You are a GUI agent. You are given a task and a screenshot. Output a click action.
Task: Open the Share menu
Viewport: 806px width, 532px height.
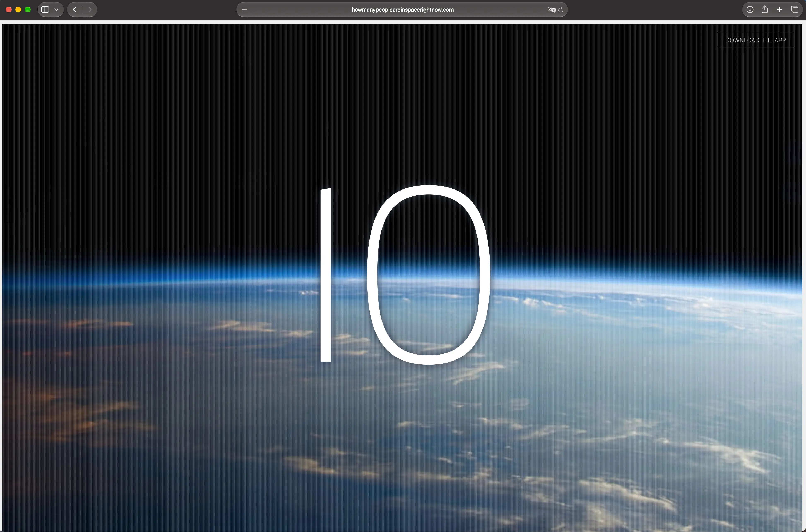(x=765, y=9)
